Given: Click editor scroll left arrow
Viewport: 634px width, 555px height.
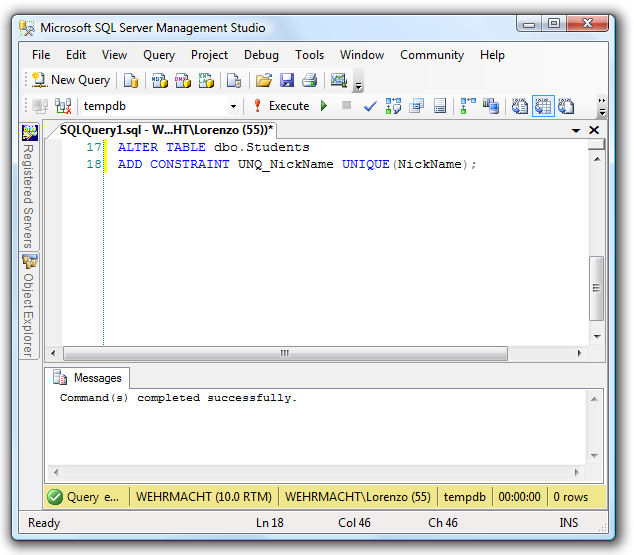Looking at the screenshot, I should point(53,353).
